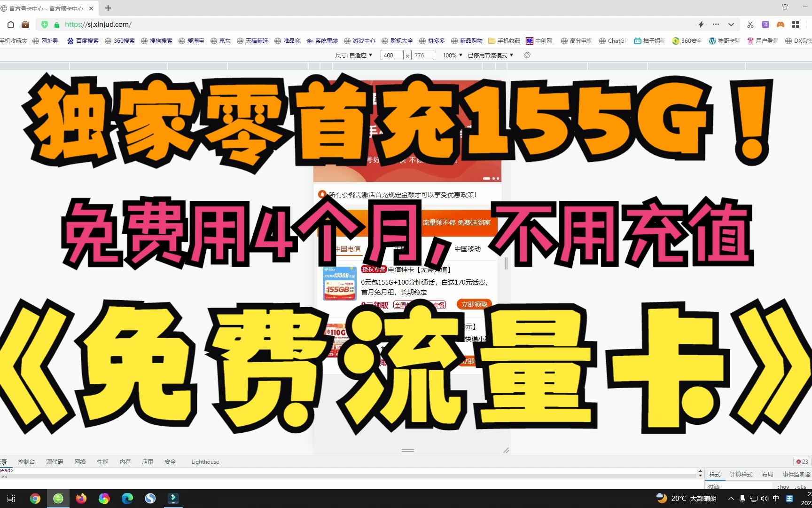Open 京东 bookmark
This screenshot has width=812, height=508.
221,41
